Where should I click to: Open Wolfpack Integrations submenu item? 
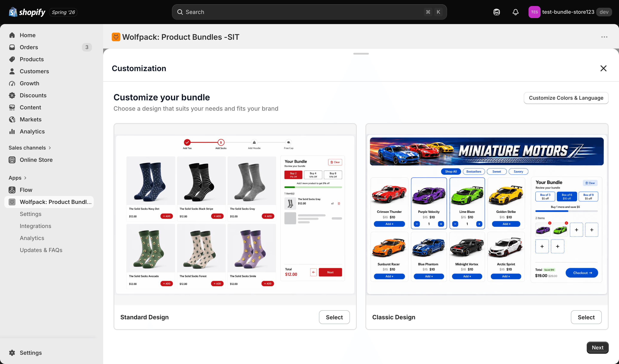click(x=36, y=226)
